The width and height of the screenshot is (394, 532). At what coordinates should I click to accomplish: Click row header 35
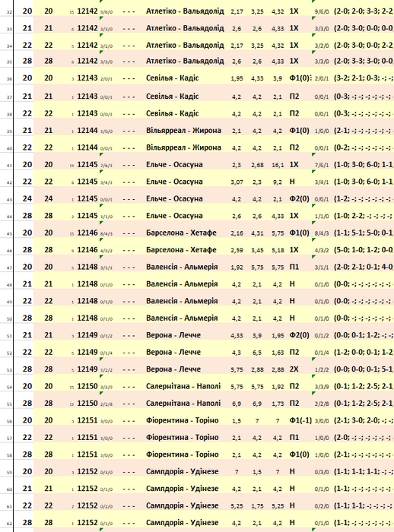[x=9, y=62]
